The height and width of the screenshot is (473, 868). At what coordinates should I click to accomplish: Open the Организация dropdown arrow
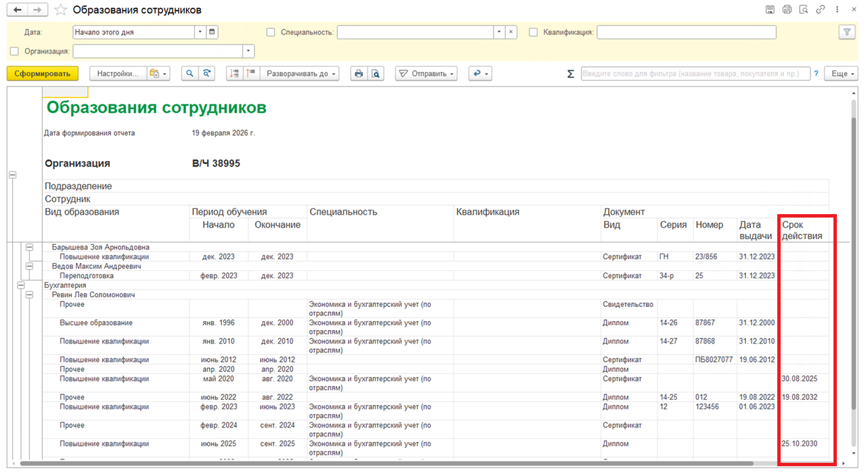[248, 51]
